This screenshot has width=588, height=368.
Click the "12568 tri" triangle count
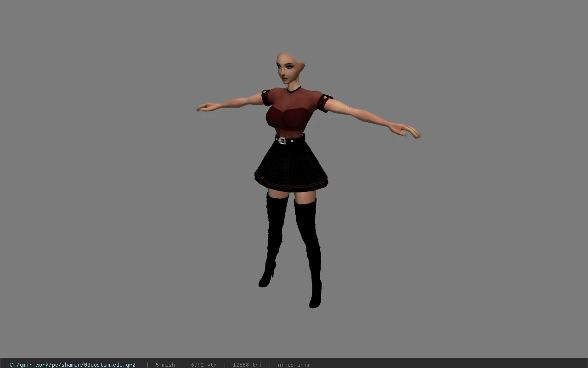click(247, 365)
